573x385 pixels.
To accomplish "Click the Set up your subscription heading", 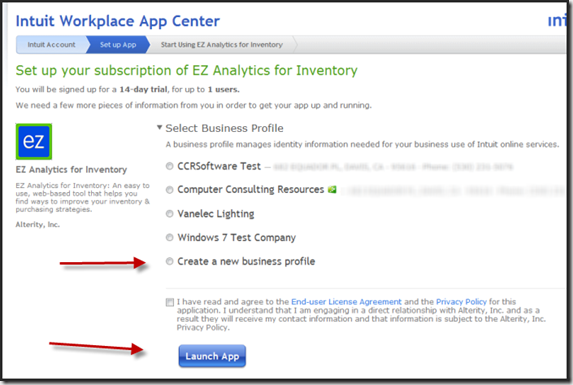I will click(186, 70).
